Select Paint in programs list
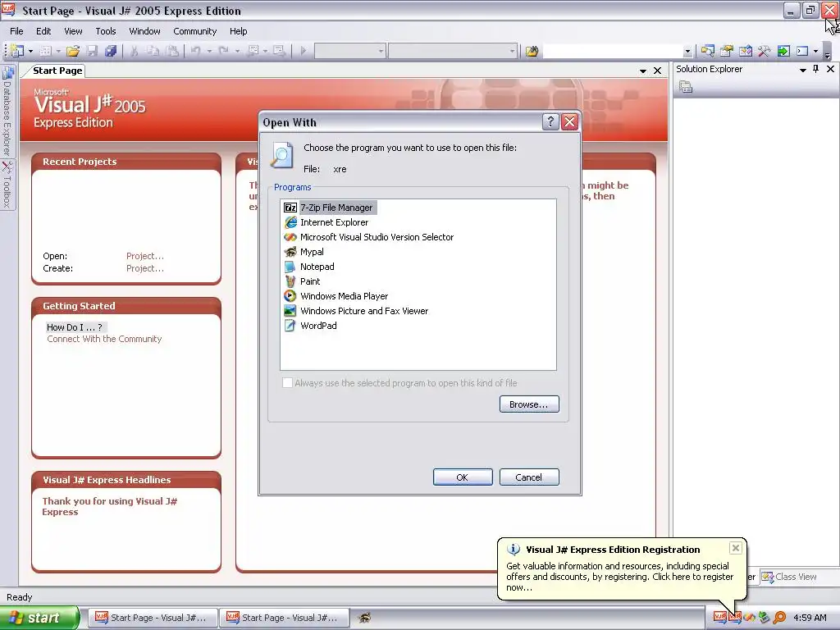The height and width of the screenshot is (630, 840). tap(309, 281)
